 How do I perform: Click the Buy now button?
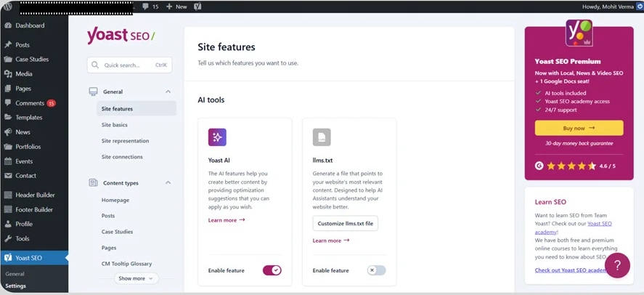[579, 128]
